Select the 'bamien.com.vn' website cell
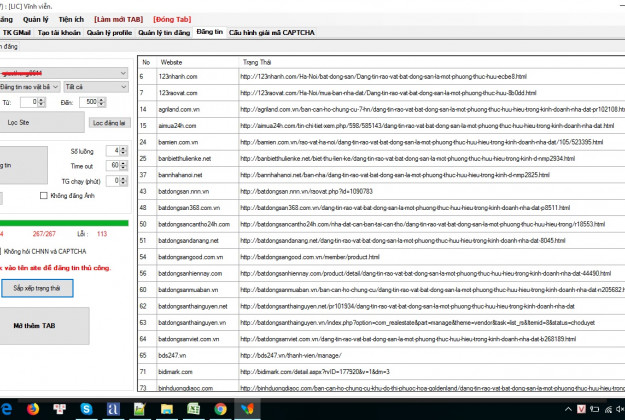625x420 pixels. click(198, 142)
